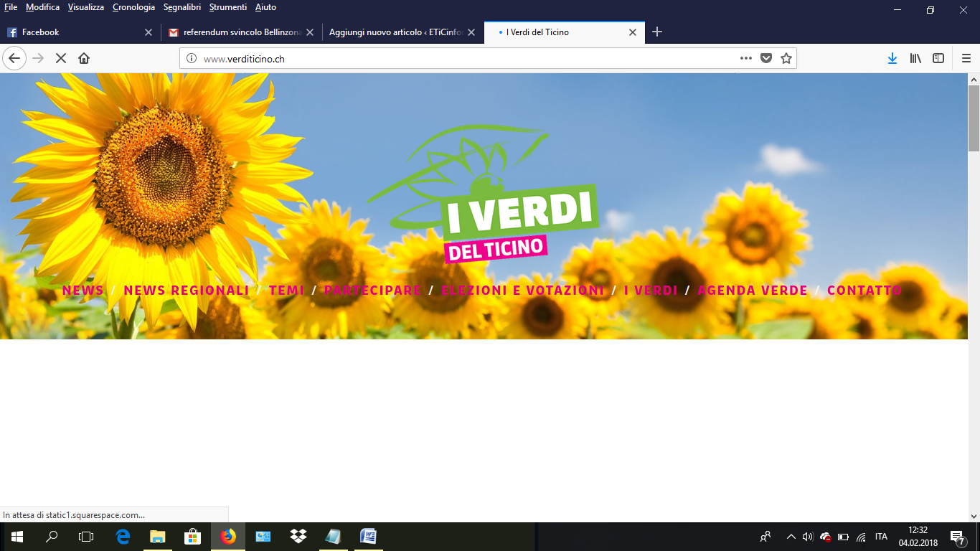This screenshot has height=551, width=980.
Task: Toggle the sidebar icon in the toolbar
Action: click(938, 58)
